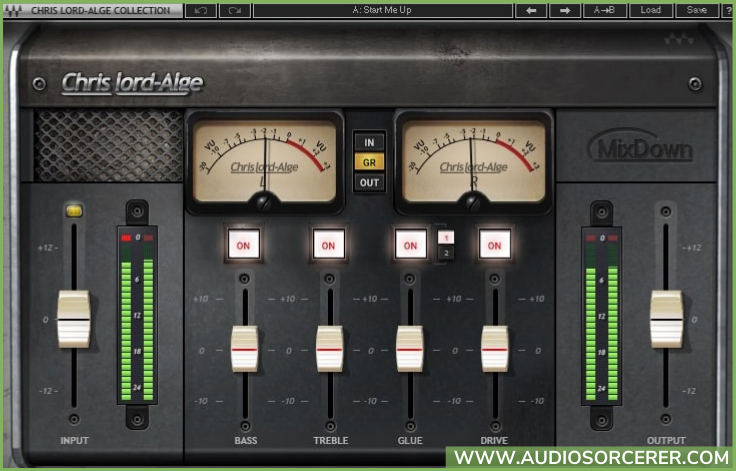736x471 pixels.
Task: Toggle the Drive ON button
Action: (x=494, y=245)
